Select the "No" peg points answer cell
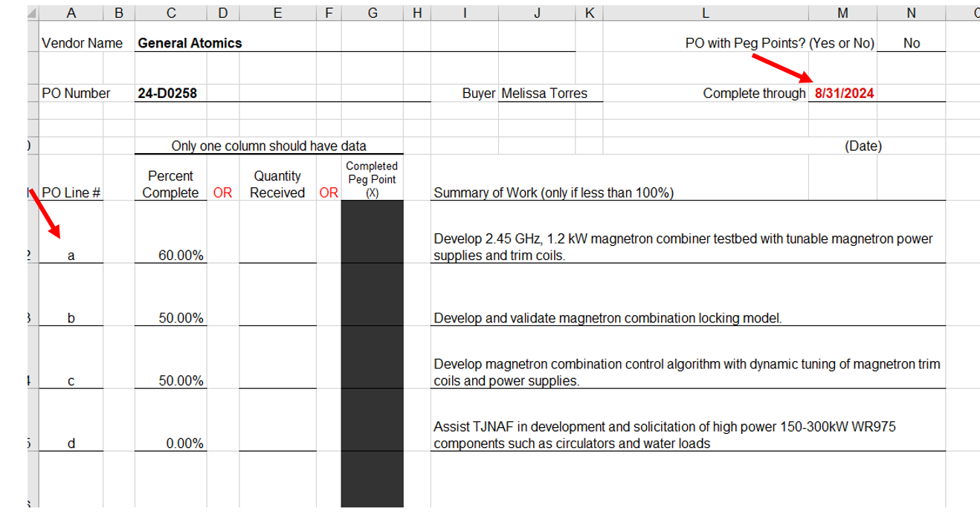Viewport: 980px width, 526px height. (912, 43)
